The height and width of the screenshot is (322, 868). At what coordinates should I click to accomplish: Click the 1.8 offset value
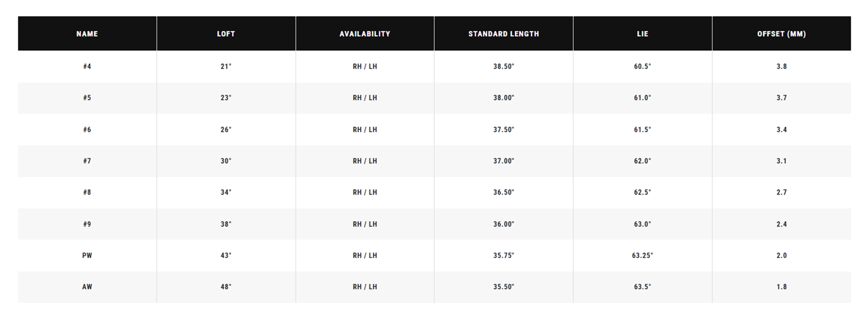(781, 287)
